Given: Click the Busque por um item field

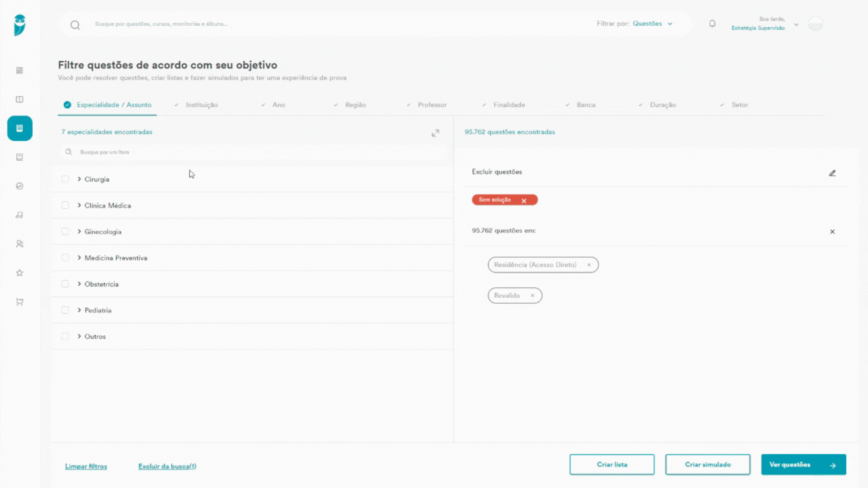Looking at the screenshot, I should pos(254,152).
